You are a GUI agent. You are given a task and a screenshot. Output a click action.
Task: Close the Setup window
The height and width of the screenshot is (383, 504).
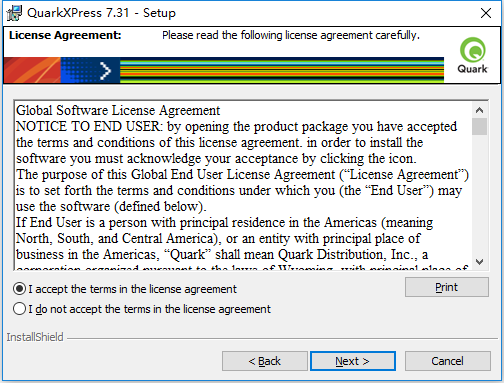tap(486, 13)
